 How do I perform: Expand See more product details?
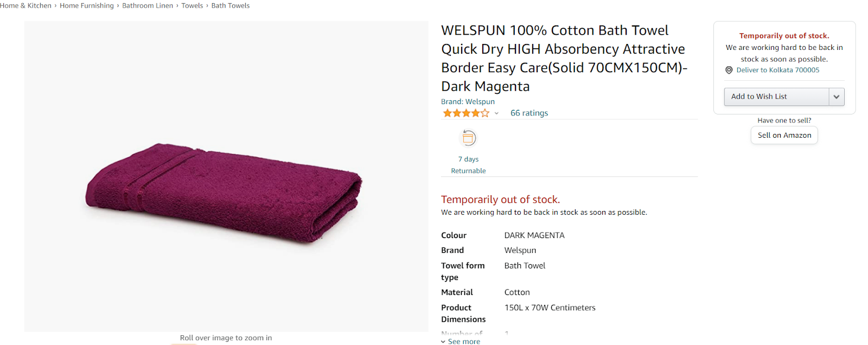461,341
